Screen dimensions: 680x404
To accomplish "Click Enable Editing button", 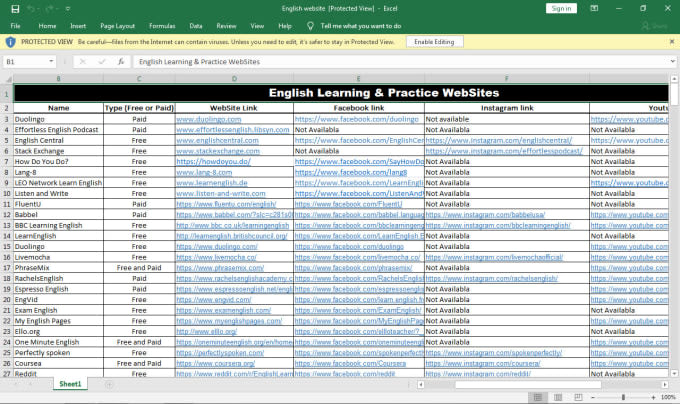I will 435,42.
